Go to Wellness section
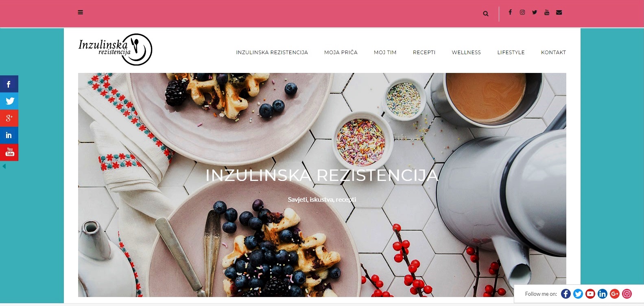The image size is (644, 306). pos(466,53)
